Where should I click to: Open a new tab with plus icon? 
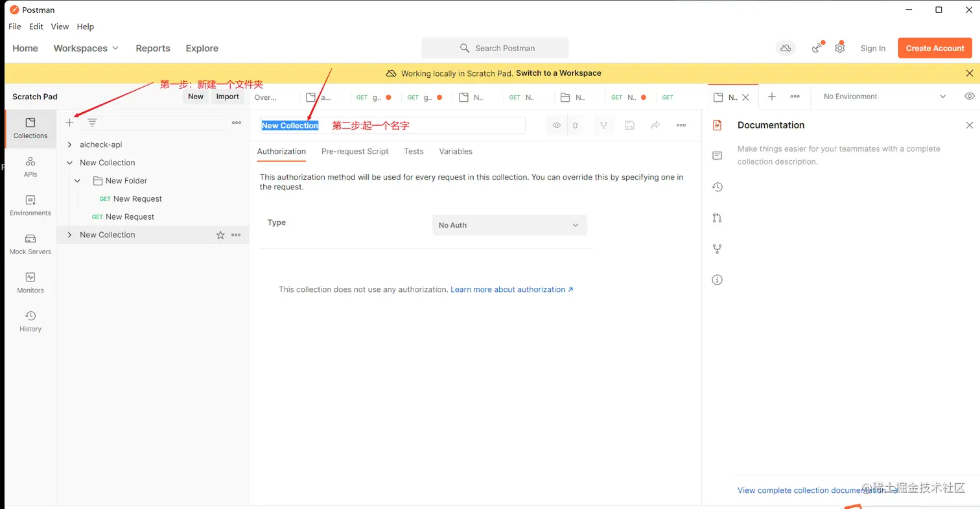[771, 96]
